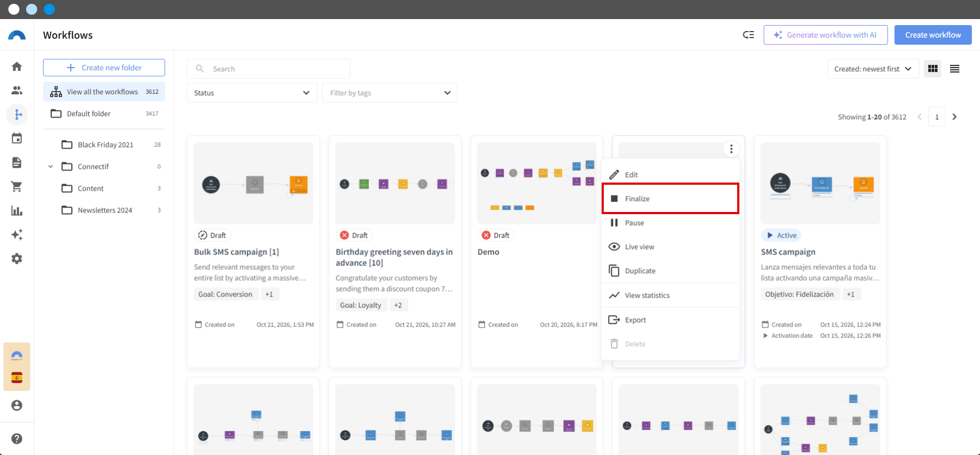Select Pause in the context menu
980x455 pixels.
pos(670,222)
